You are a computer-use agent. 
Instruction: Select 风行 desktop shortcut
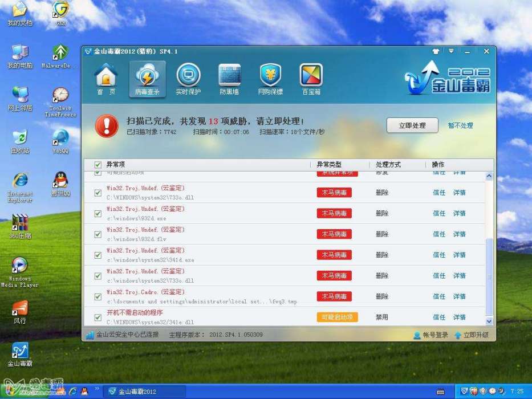pos(20,312)
